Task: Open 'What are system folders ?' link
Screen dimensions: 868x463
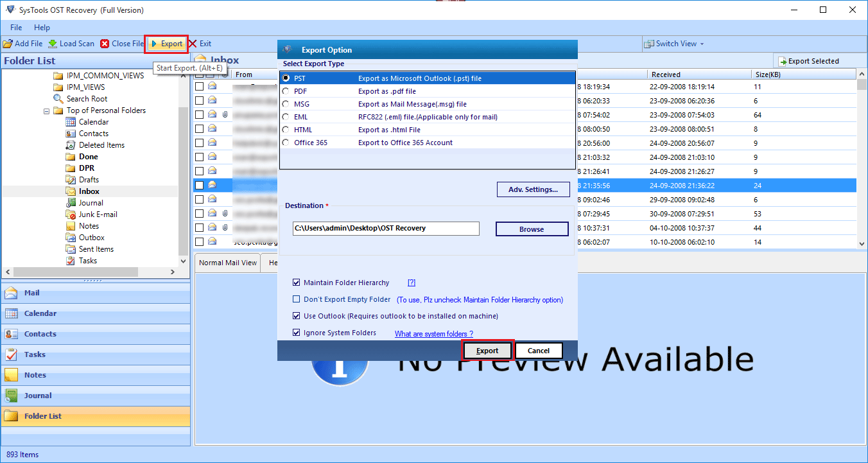Action: (434, 334)
